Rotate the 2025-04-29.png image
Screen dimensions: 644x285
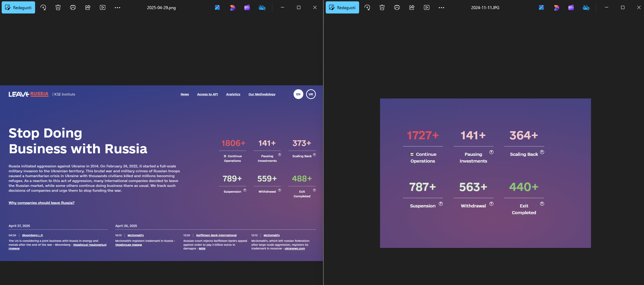coord(43,7)
